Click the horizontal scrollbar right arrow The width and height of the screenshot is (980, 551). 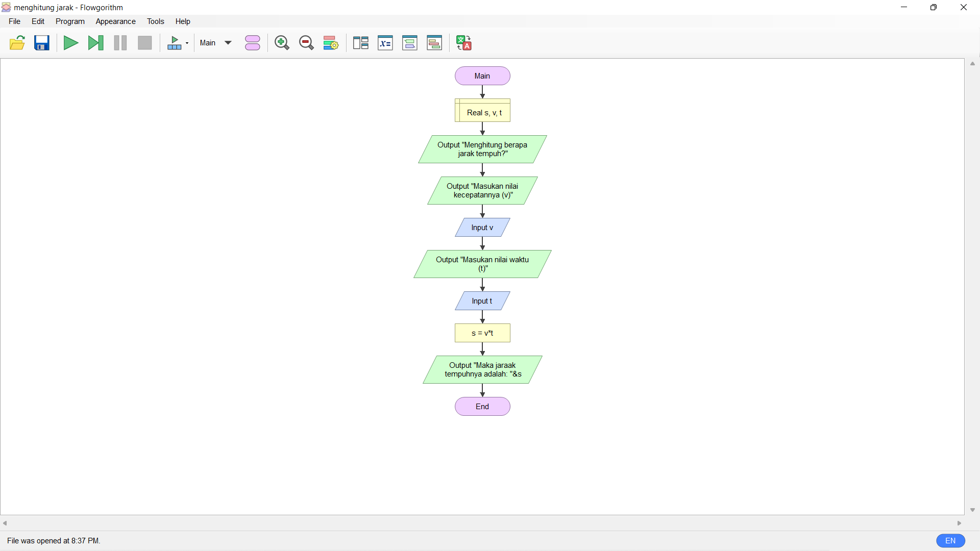(960, 523)
